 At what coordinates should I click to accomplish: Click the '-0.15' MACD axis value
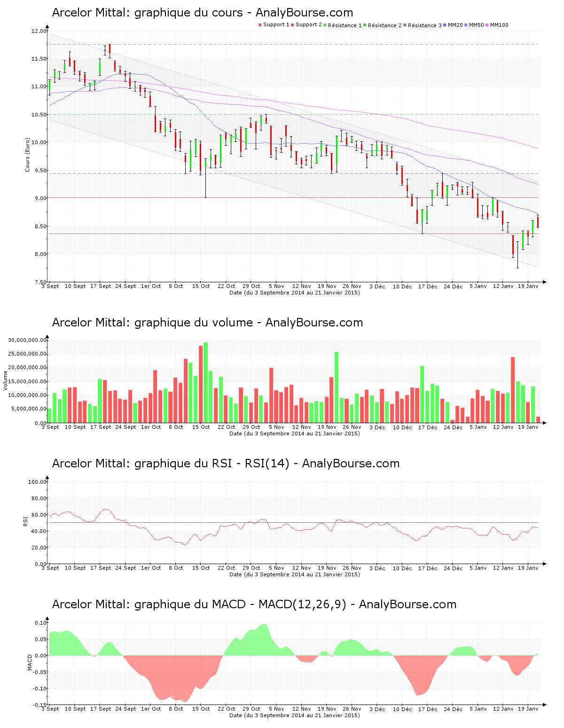point(40,705)
